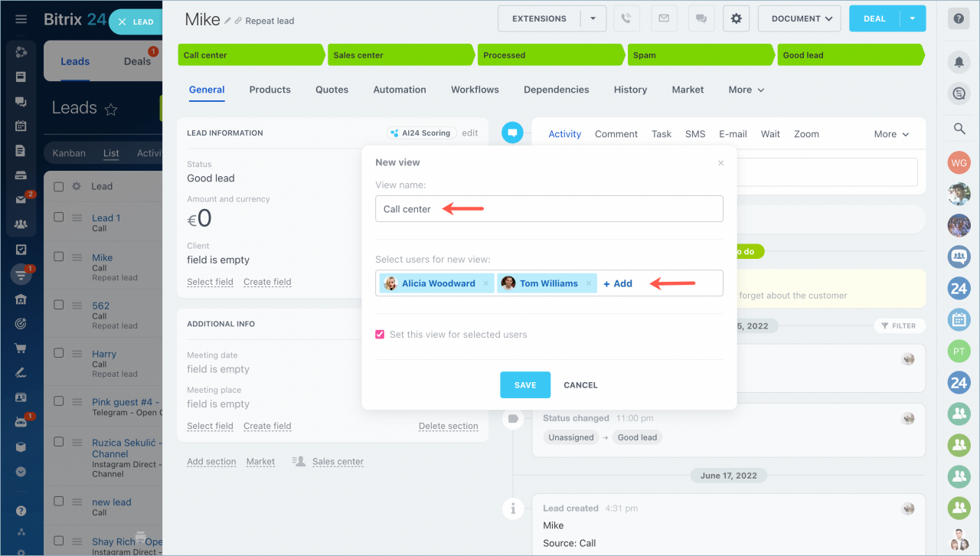This screenshot has height=556, width=980.
Task: Open the Mike row action menu
Action: point(77,258)
